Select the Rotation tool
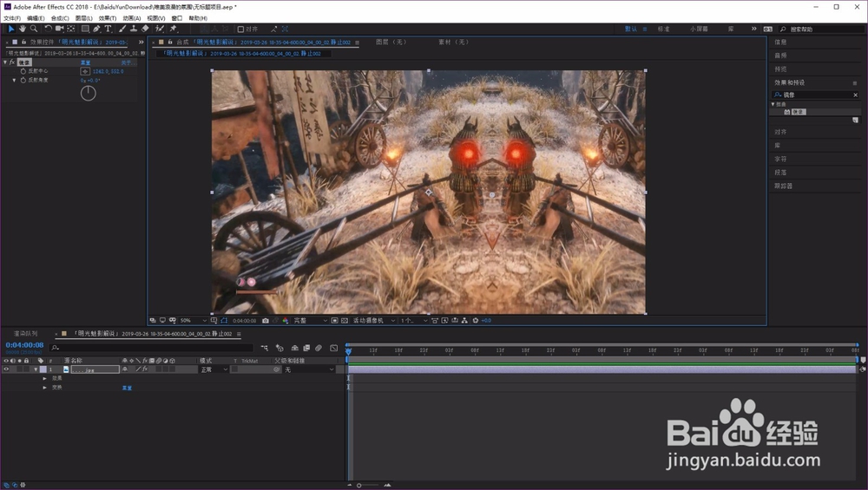The width and height of the screenshot is (868, 490). click(x=48, y=29)
